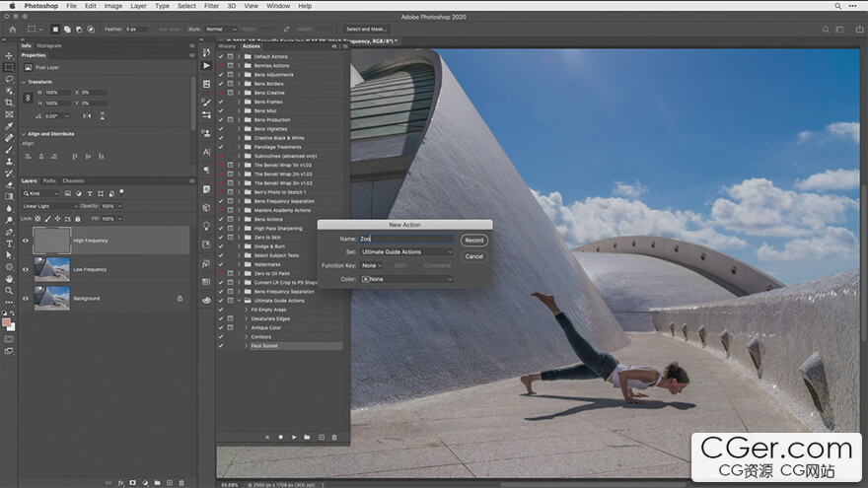Open the Linear Light blend mode dropdown
The image size is (868, 488).
pos(50,206)
